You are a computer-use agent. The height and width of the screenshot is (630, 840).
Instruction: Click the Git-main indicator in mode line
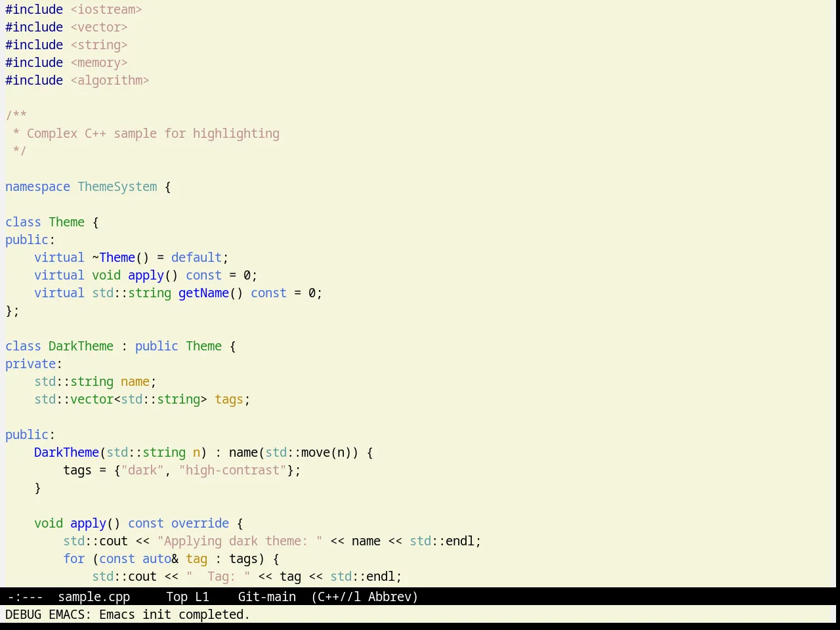coord(267,597)
